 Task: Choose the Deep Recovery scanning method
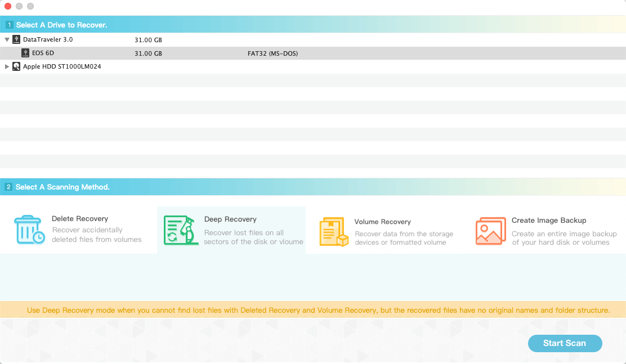click(x=231, y=230)
